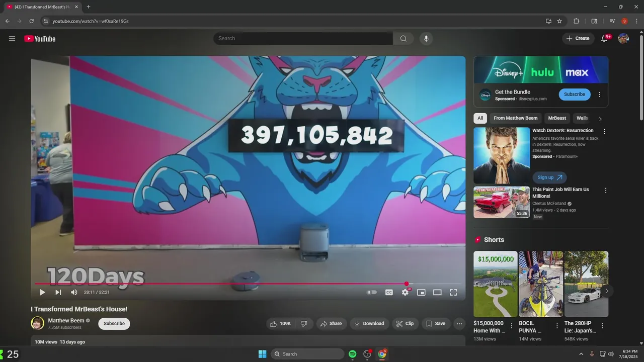Screen dimensions: 644x362
Task: Open Disney bundle ad options menu
Action: click(599, 95)
